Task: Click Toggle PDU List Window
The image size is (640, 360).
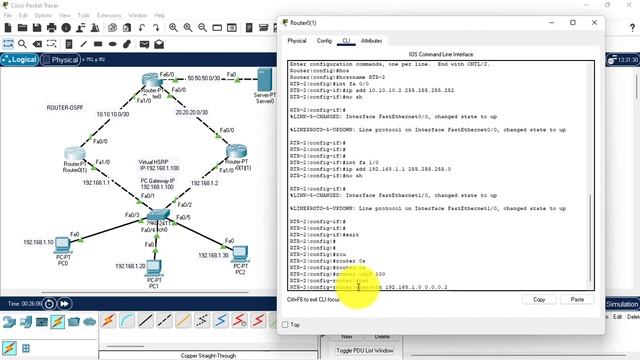Action: 364,351
